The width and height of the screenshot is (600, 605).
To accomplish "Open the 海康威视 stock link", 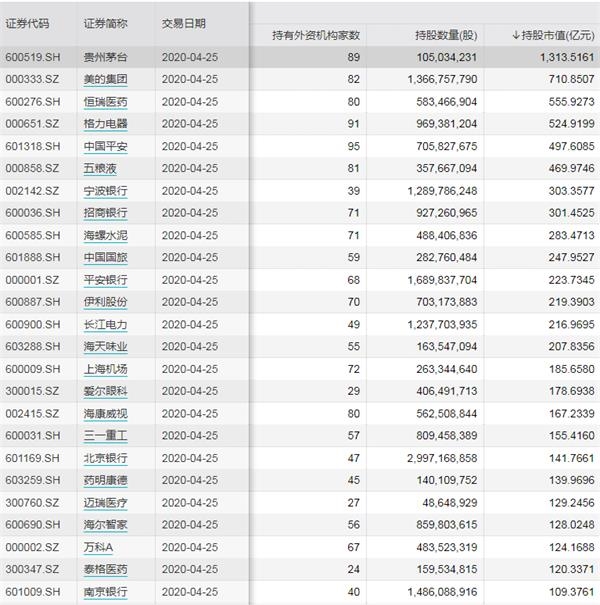I will tap(105, 414).
